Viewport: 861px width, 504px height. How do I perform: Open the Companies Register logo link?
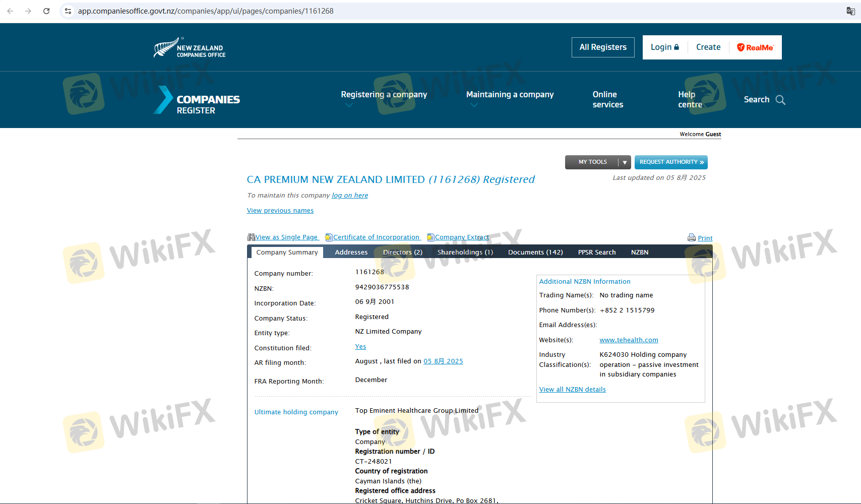point(197,100)
